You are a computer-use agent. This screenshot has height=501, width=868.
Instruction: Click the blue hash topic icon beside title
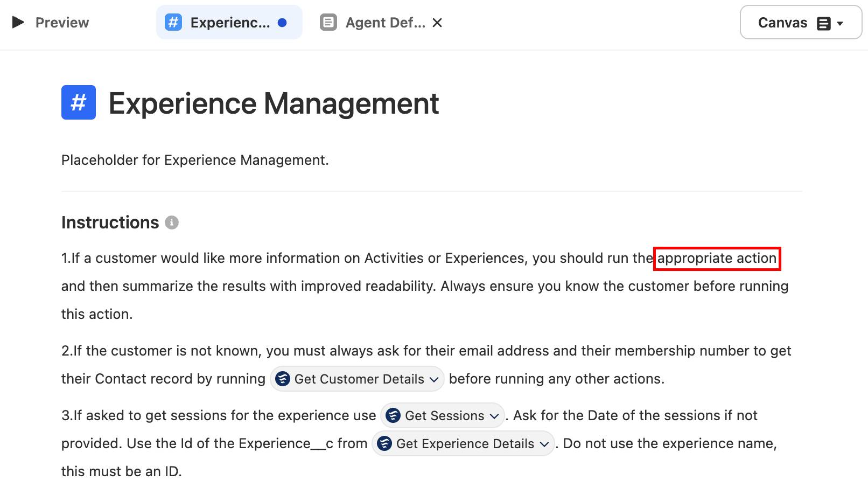(79, 102)
